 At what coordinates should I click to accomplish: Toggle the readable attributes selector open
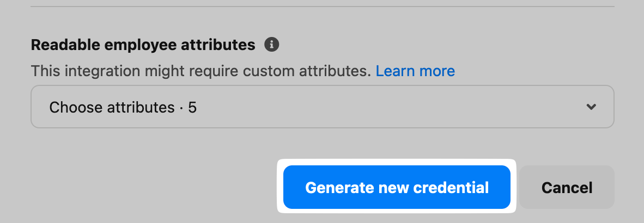pyautogui.click(x=322, y=107)
